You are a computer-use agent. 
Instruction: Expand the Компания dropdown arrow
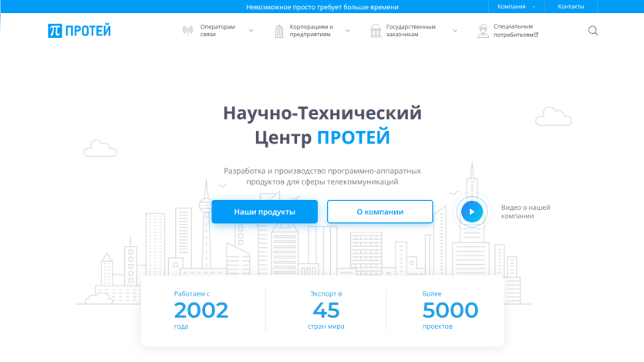coord(534,7)
